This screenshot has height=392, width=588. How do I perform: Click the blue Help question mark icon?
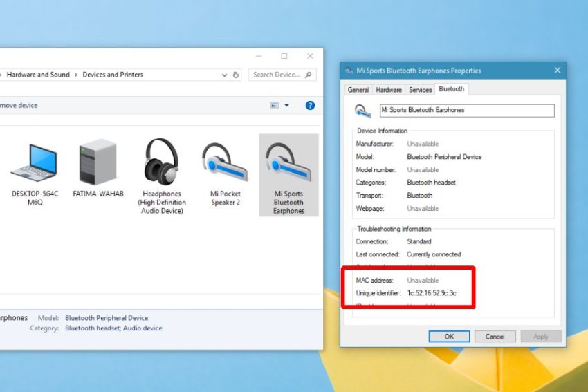click(x=310, y=105)
